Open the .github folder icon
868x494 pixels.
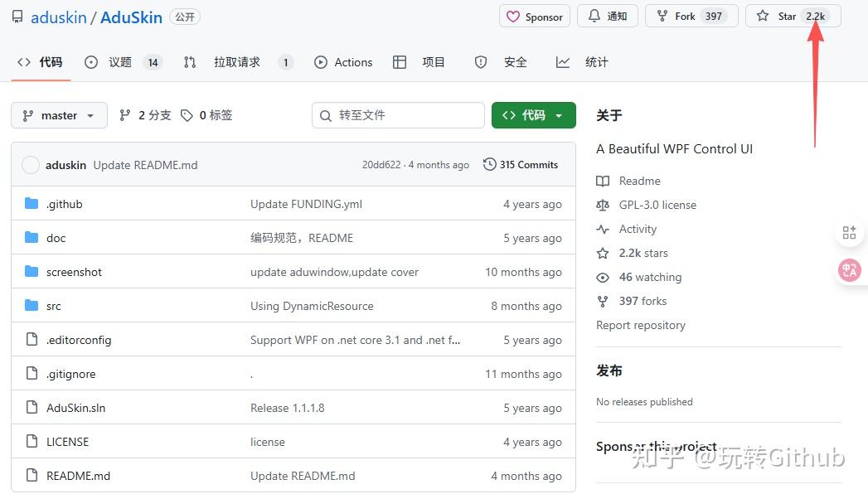click(31, 203)
